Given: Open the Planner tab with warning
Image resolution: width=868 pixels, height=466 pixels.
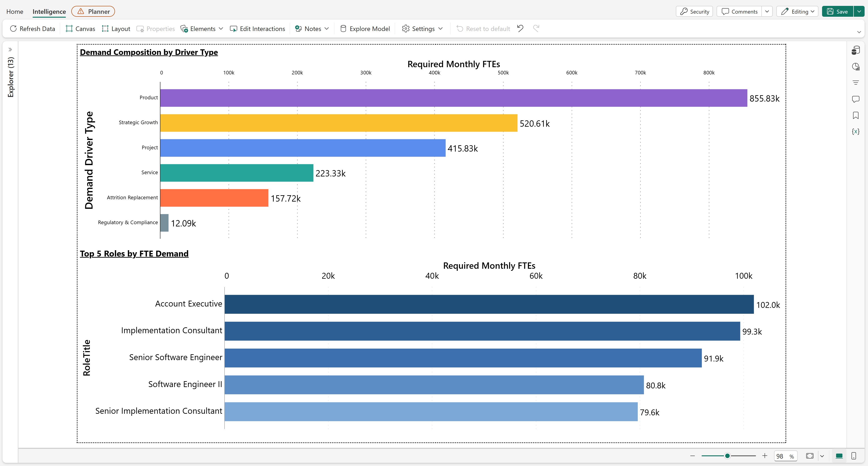Looking at the screenshot, I should tap(93, 12).
